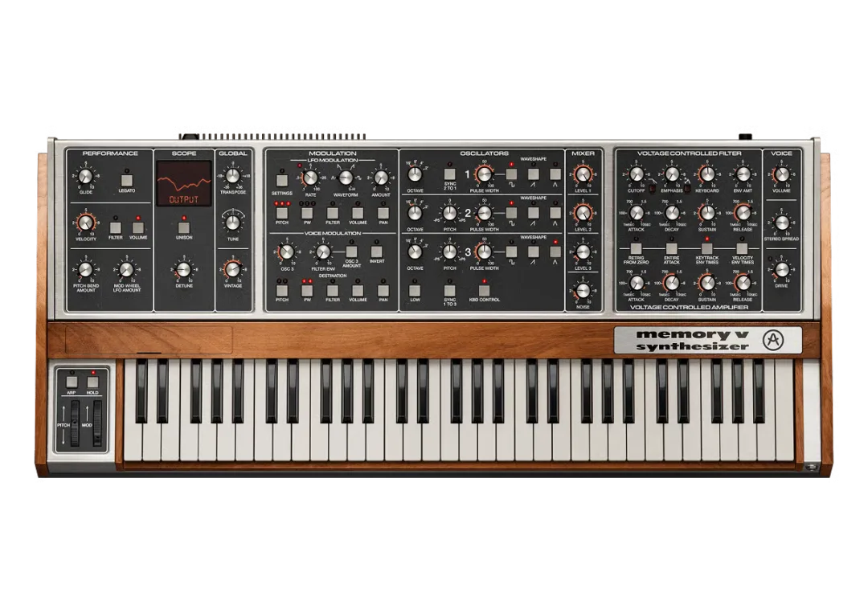Toggle Sync 1 to 3 button
The height and width of the screenshot is (605, 868).
tap(449, 291)
